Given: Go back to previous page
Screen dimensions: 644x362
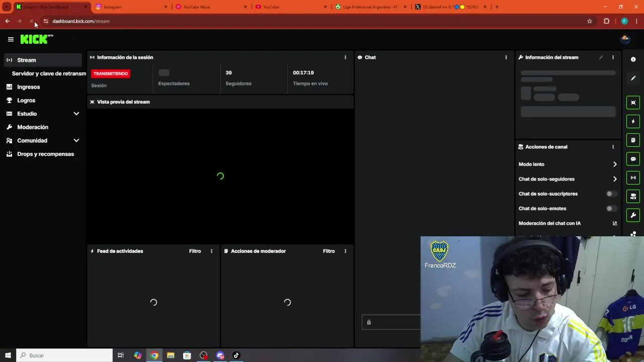Looking at the screenshot, I should click(7, 21).
